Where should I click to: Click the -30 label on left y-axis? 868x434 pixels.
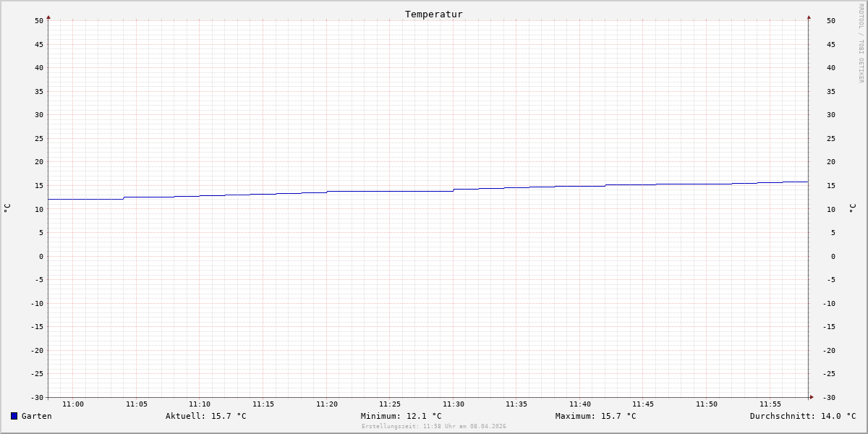tap(37, 397)
